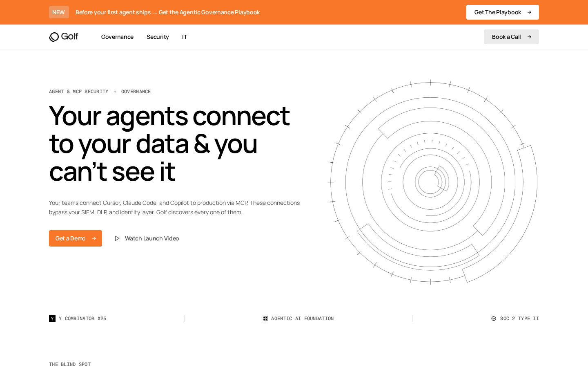Click the Agentic AI Foundation icon
Viewport: 588px width, 368px height.
pos(265,319)
